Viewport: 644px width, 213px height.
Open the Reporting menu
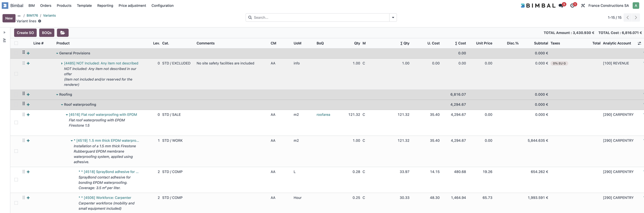[105, 6]
